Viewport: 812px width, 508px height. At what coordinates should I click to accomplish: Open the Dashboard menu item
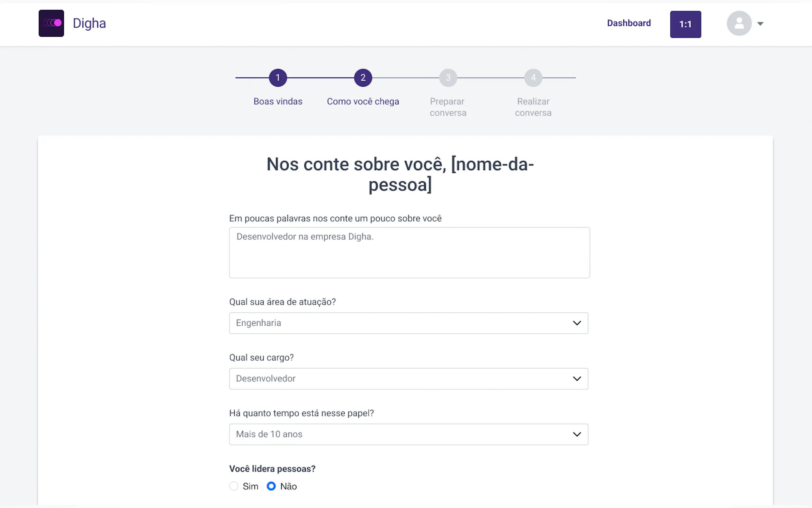pyautogui.click(x=629, y=23)
